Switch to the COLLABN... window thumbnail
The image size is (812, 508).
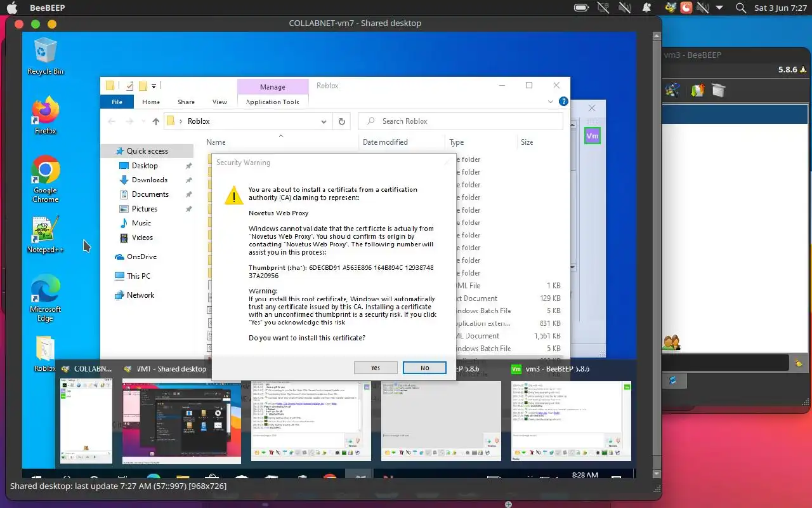pyautogui.click(x=86, y=420)
